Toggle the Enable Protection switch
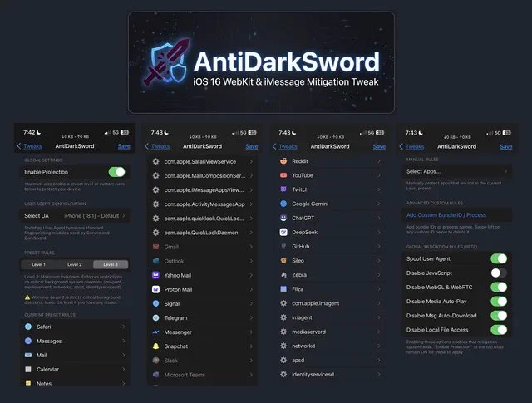This screenshot has height=403, width=532. [116, 172]
